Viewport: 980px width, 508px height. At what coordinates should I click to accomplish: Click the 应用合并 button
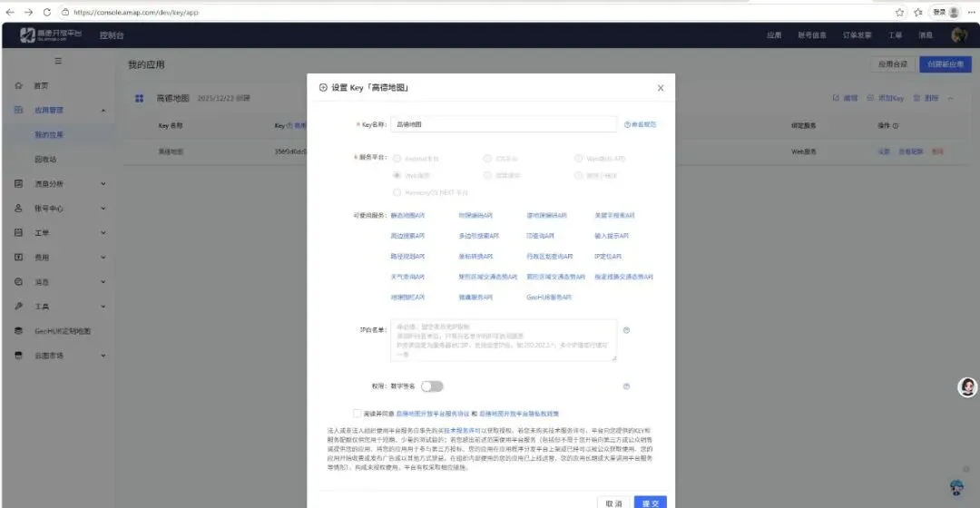(893, 63)
